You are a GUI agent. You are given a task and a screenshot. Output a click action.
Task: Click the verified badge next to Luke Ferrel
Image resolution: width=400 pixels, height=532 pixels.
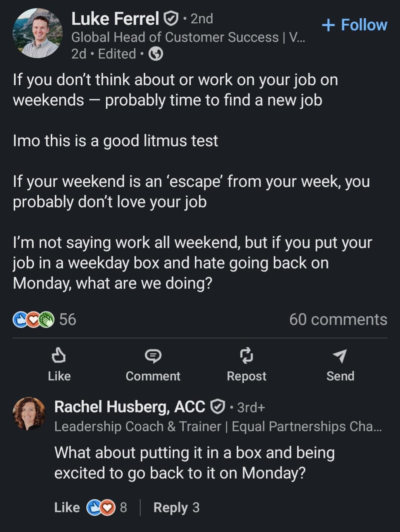point(171,19)
